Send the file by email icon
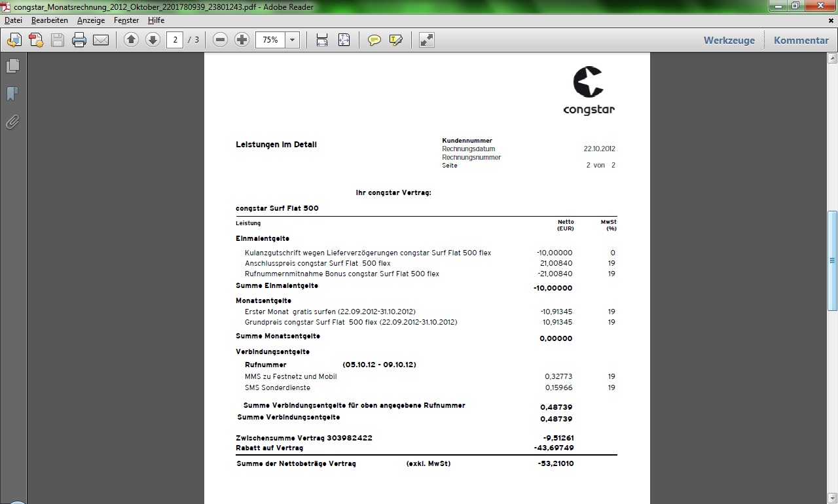Screen dimensions: 838x504 click(101, 40)
